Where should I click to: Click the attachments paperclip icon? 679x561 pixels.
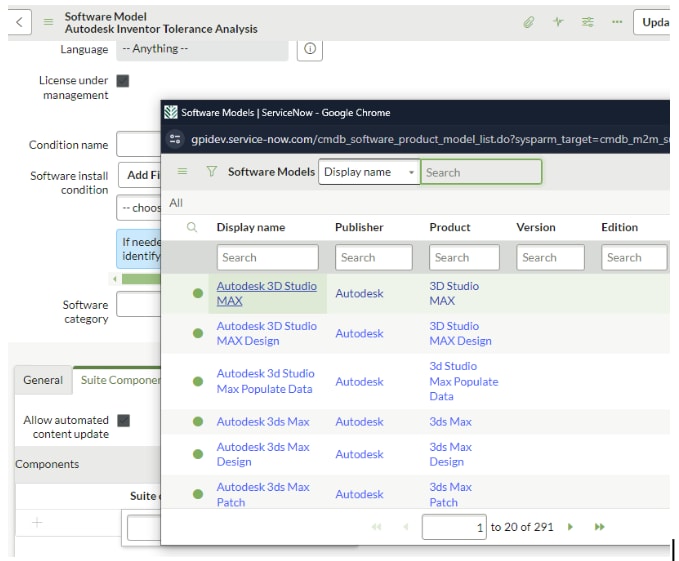point(529,22)
